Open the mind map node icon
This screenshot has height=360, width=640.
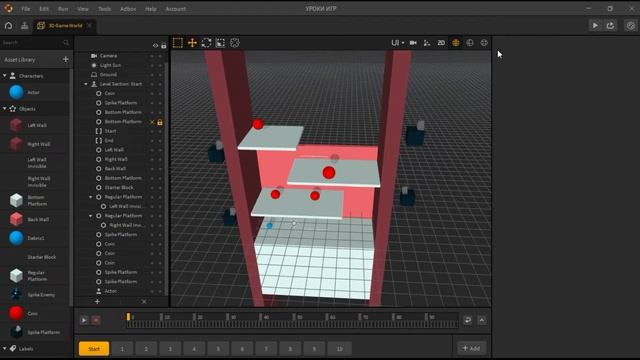24,25
